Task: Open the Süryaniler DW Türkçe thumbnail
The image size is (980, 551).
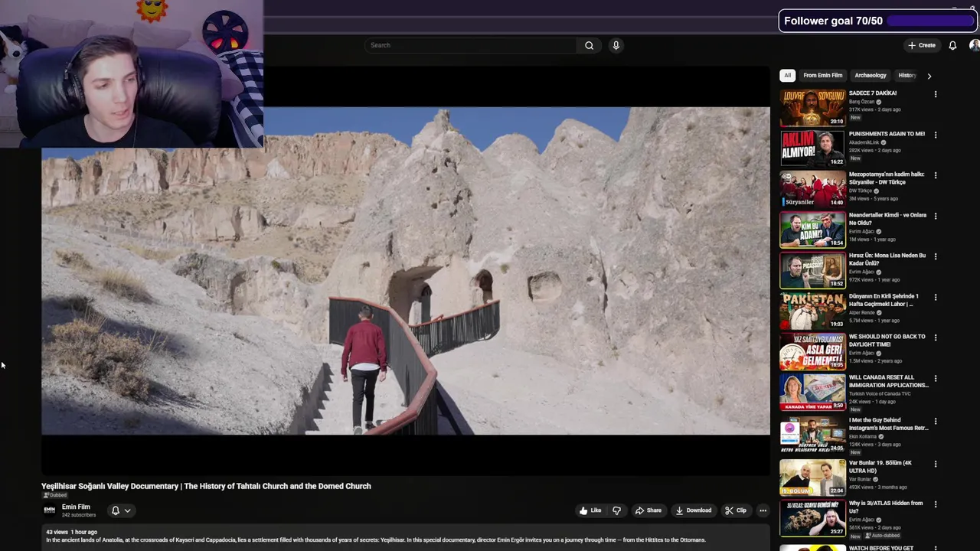Action: tap(812, 188)
